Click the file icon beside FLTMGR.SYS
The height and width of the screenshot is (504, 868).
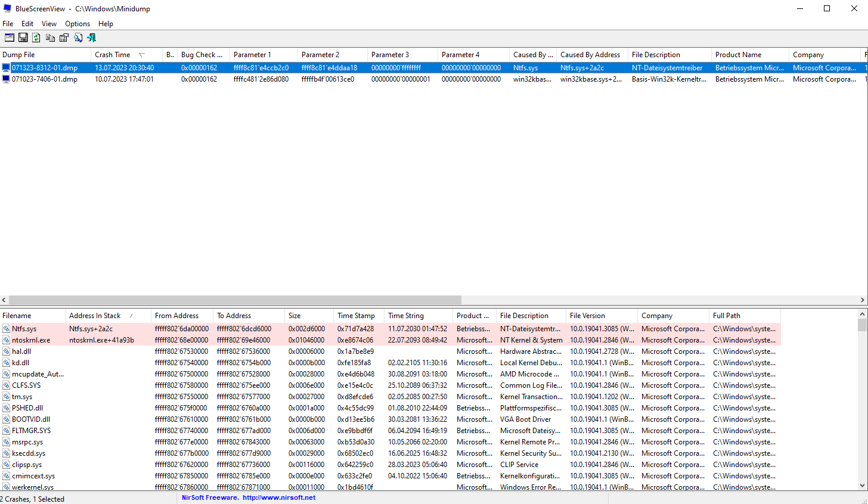point(6,431)
